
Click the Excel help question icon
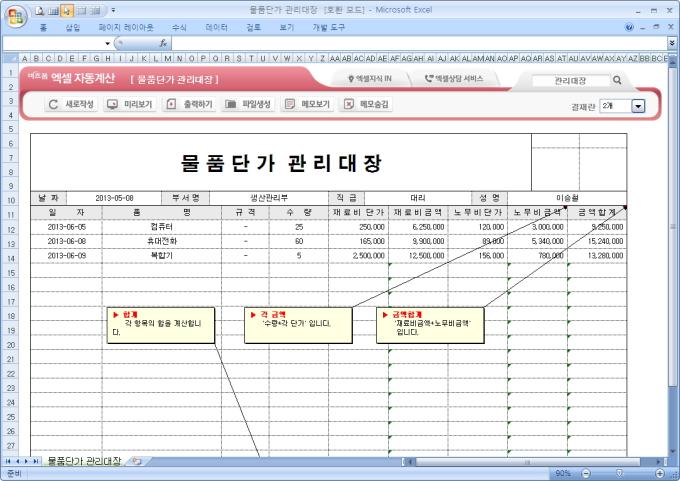click(x=629, y=27)
